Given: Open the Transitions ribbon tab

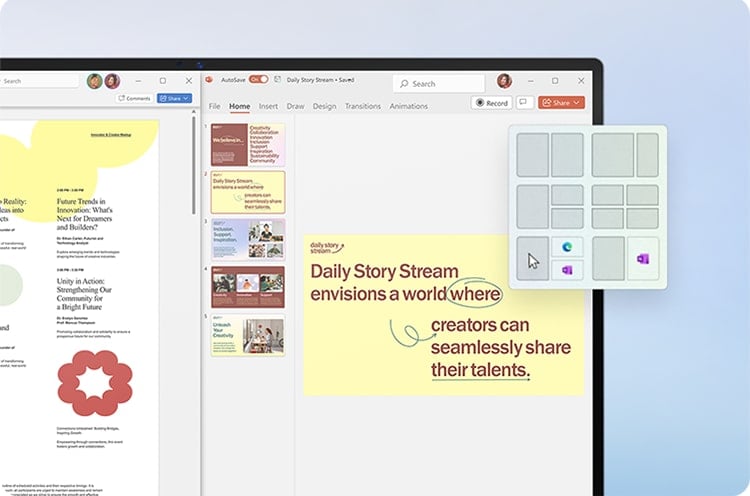Looking at the screenshot, I should coord(362,106).
